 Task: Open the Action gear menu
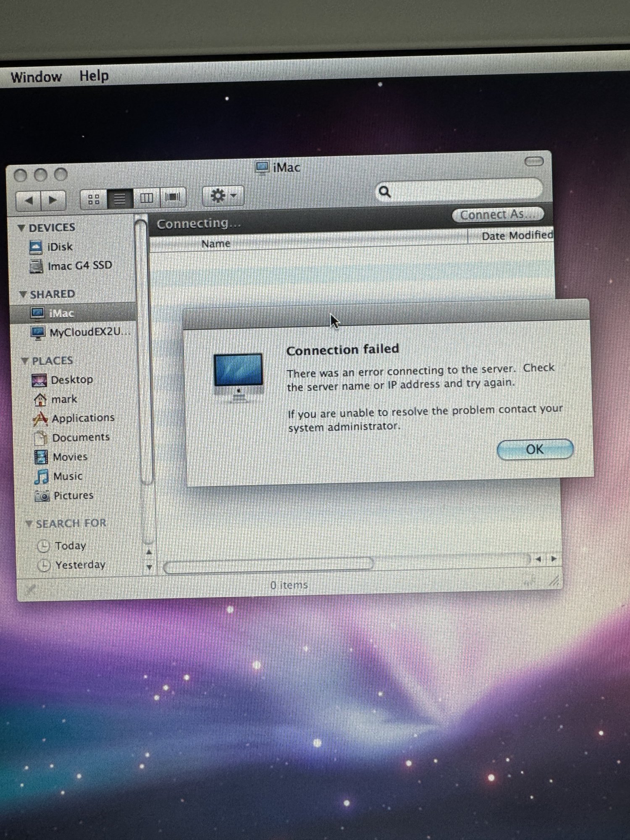[x=223, y=196]
